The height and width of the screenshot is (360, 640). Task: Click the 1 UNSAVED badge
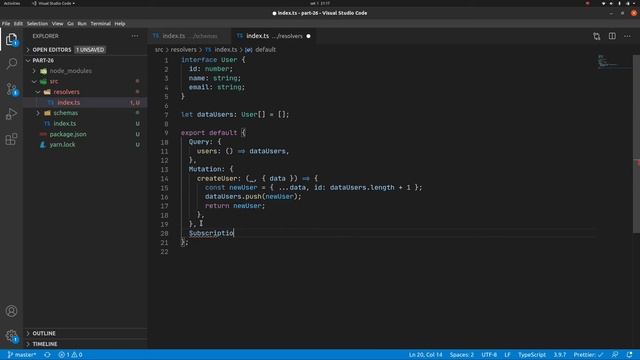pos(90,49)
